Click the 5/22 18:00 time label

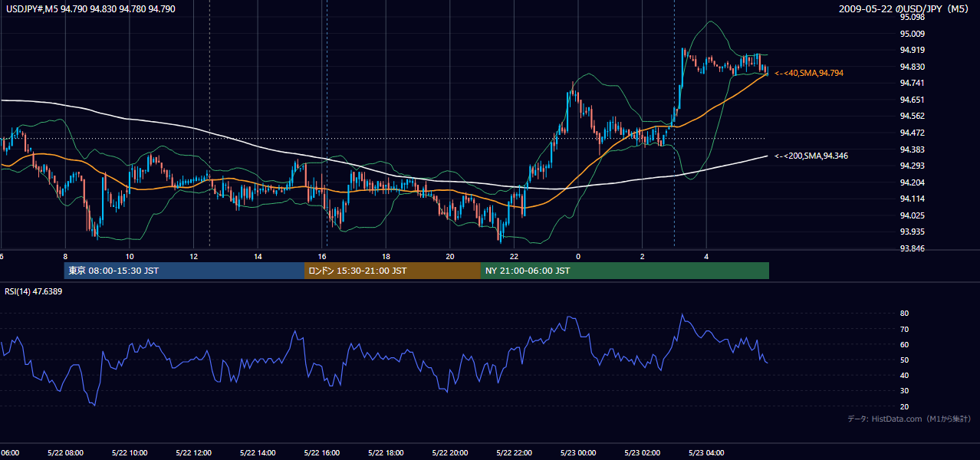(x=386, y=453)
